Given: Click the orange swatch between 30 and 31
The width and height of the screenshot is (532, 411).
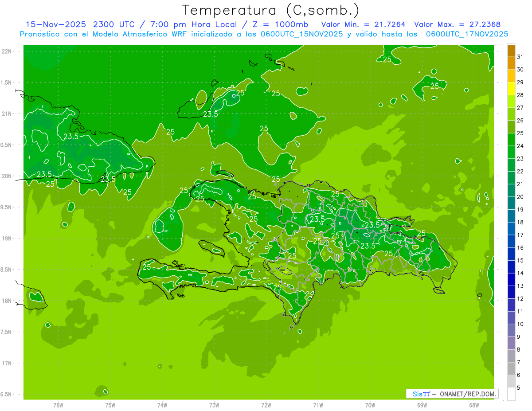Looking at the screenshot, I should coord(511,63).
